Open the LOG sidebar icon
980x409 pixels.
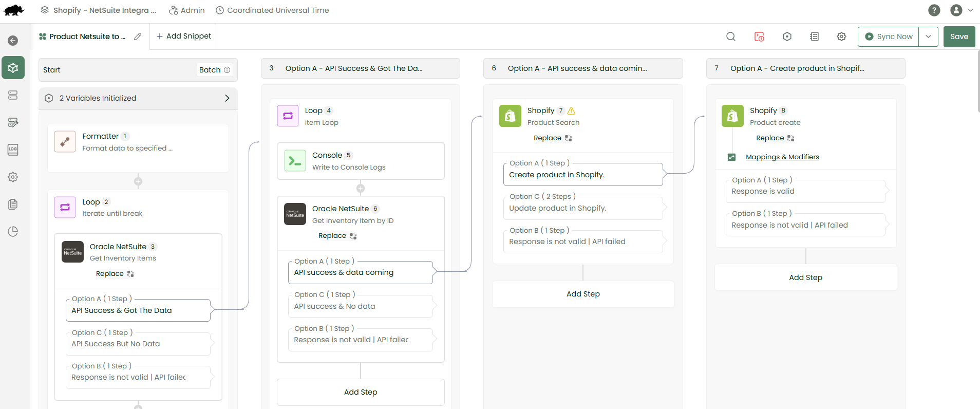[x=13, y=150]
